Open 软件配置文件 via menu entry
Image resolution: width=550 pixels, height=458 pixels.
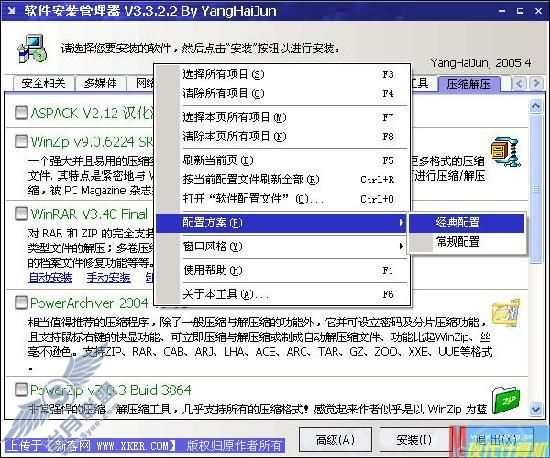(x=282, y=199)
